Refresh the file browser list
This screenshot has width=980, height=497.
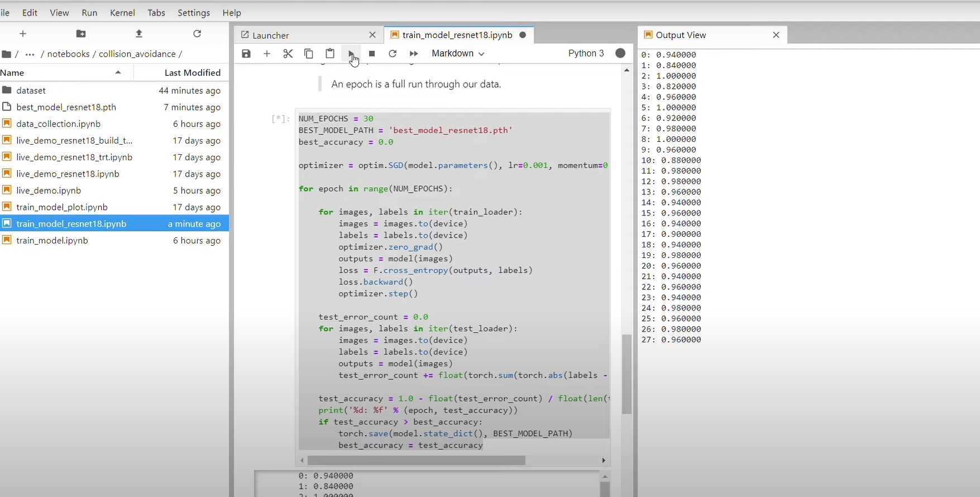[197, 34]
